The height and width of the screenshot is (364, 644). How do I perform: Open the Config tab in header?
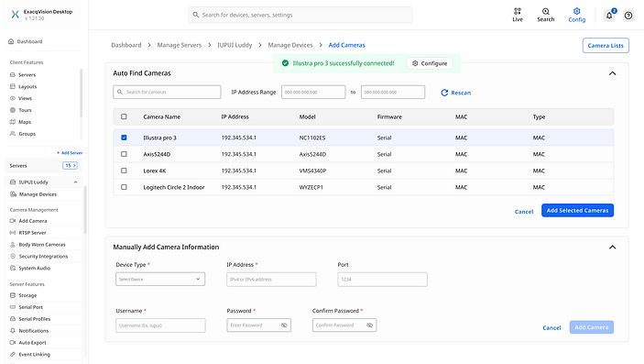(576, 15)
